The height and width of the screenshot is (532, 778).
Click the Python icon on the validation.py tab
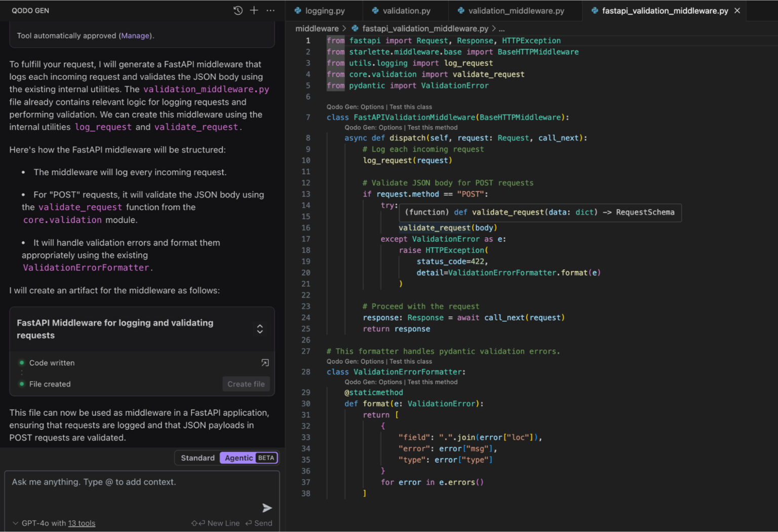[376, 10]
